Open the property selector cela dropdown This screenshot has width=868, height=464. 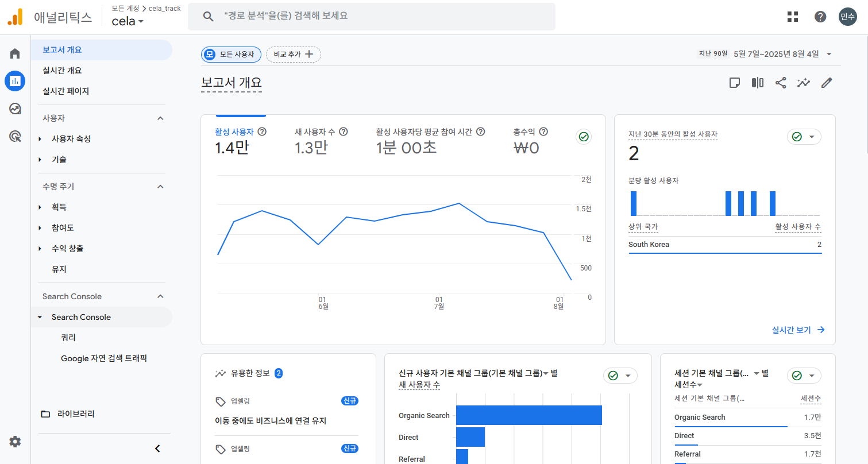click(128, 21)
